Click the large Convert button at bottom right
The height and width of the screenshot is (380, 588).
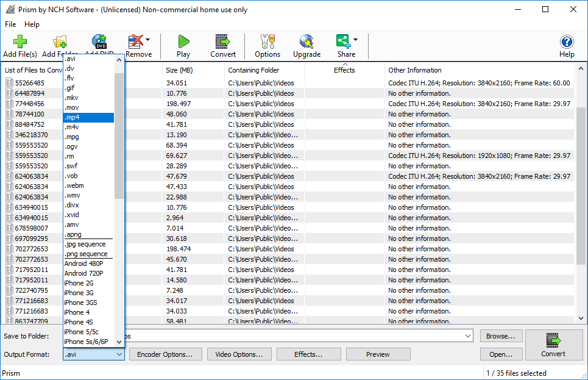tap(553, 345)
